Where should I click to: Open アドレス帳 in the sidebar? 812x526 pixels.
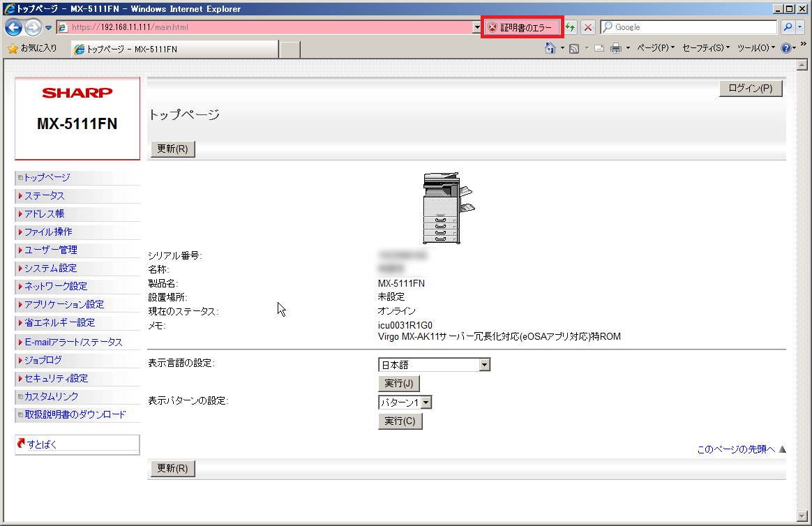point(45,213)
